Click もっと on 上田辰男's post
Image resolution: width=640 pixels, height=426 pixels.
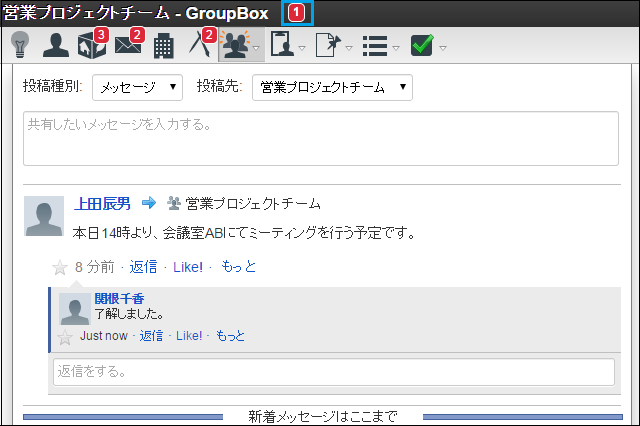point(239,266)
